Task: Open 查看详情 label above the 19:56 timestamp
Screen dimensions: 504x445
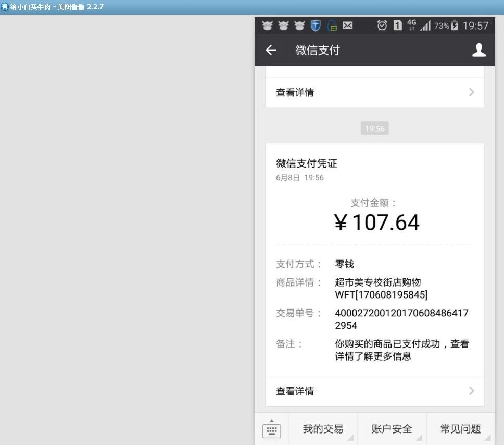Action: pos(295,92)
